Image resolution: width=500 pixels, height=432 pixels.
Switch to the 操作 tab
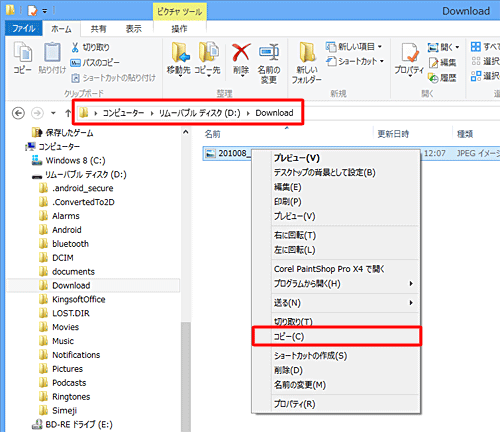click(179, 29)
